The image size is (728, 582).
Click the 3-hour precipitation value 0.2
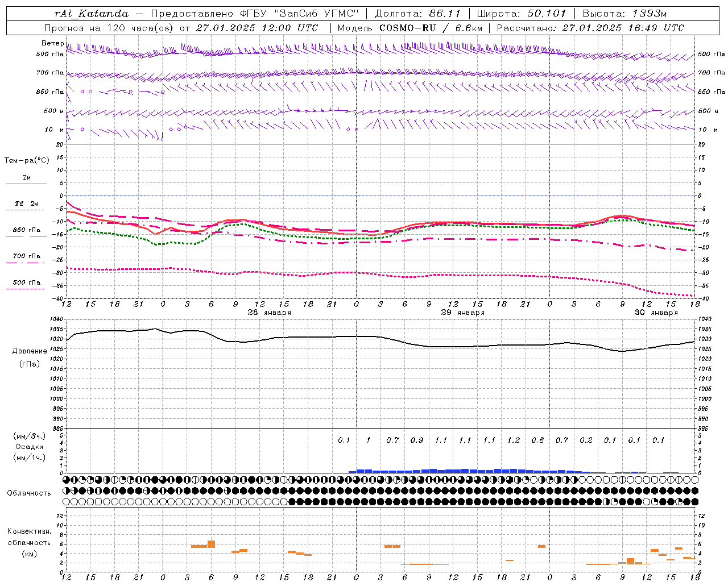click(586, 440)
